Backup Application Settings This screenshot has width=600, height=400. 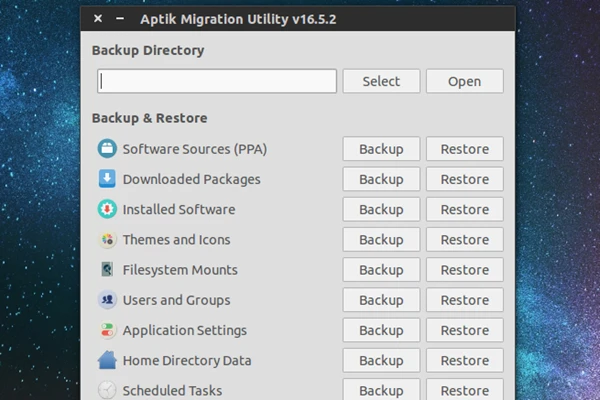(381, 330)
